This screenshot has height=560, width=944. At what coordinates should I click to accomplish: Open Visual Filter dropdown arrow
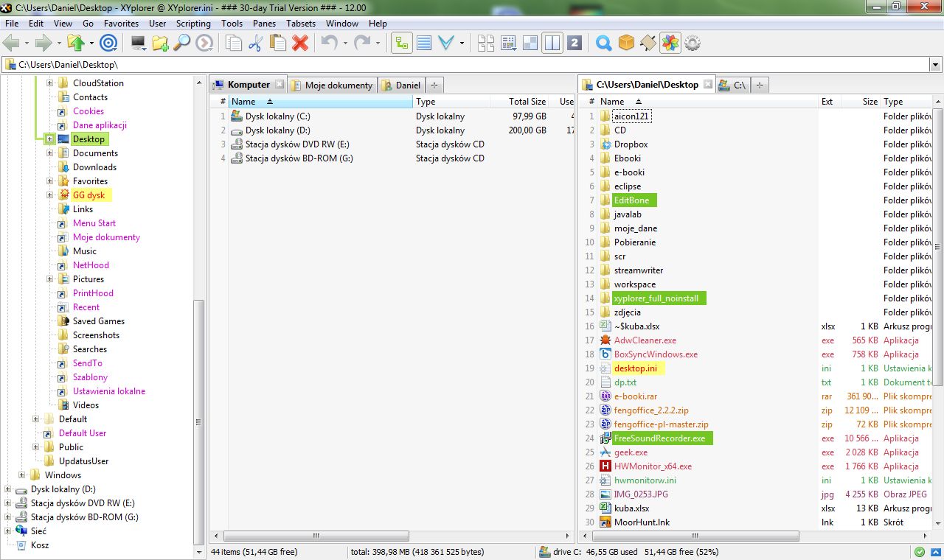point(462,43)
